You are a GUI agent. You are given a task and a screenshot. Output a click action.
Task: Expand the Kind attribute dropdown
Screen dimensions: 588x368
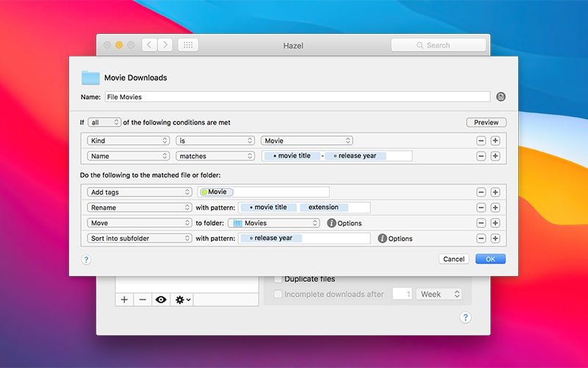pyautogui.click(x=128, y=141)
